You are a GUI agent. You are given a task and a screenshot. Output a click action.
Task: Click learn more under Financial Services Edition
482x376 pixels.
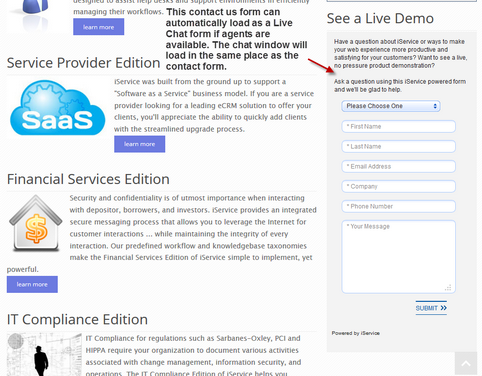32,284
